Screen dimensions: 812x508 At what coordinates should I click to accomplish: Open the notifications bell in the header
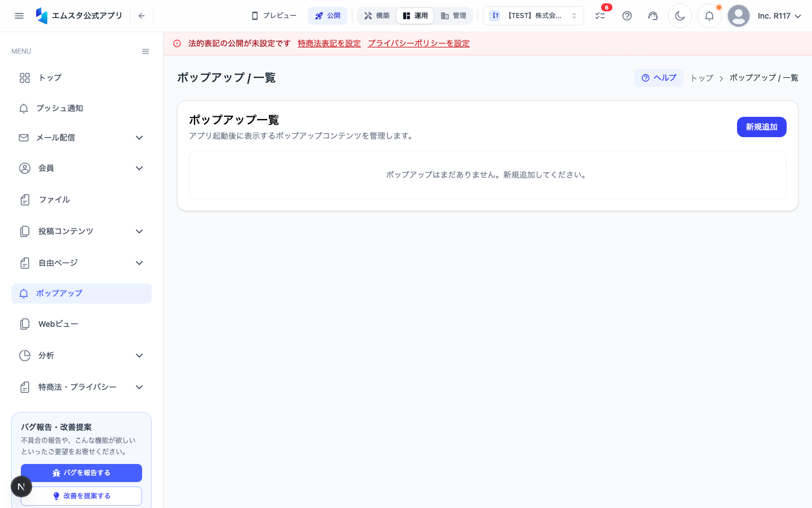(x=709, y=16)
